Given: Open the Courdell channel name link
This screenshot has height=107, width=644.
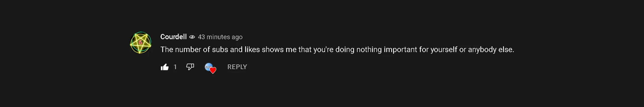Looking at the screenshot, I should (x=173, y=37).
